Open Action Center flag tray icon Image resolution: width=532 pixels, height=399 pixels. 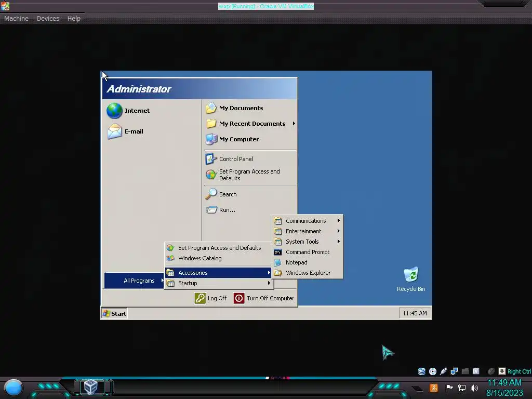pos(449,388)
